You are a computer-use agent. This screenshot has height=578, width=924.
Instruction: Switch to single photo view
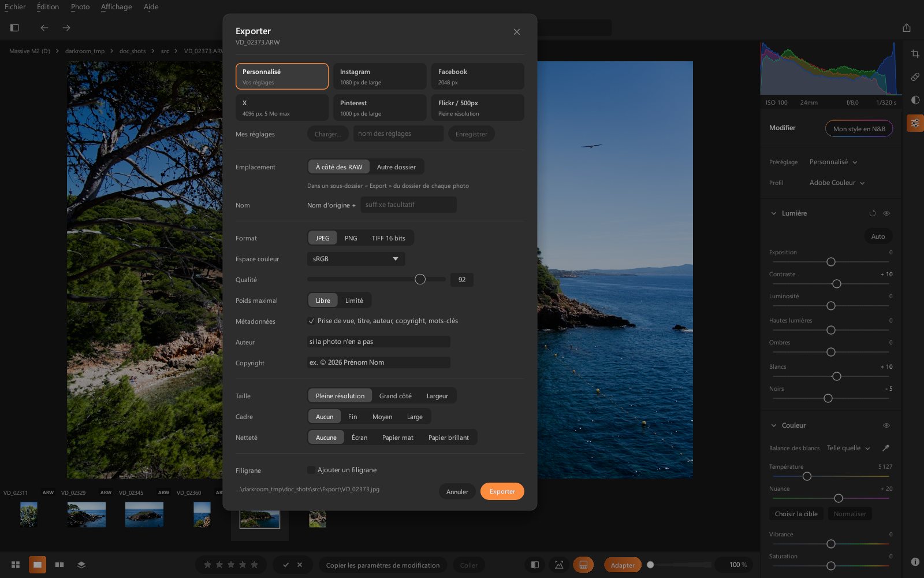38,565
